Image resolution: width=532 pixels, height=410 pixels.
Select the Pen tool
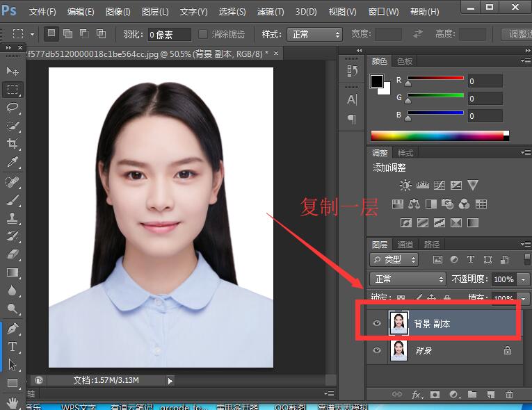pyautogui.click(x=13, y=328)
